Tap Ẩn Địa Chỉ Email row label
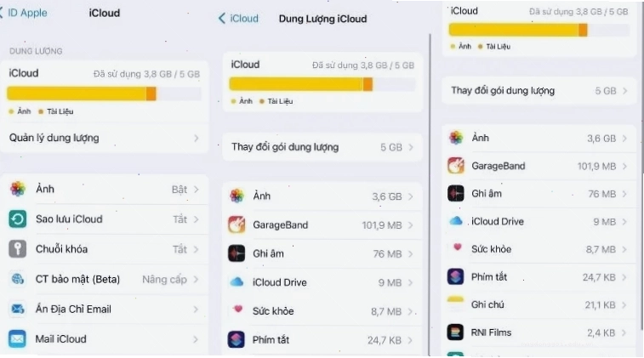The width and height of the screenshot is (644, 358). 73,310
